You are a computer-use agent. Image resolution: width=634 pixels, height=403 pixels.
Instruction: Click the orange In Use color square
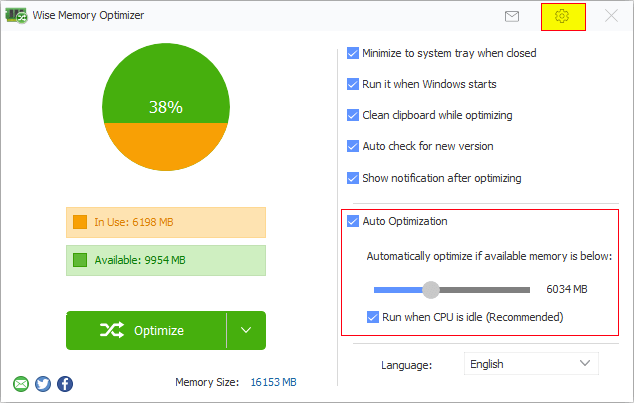pyautogui.click(x=80, y=222)
